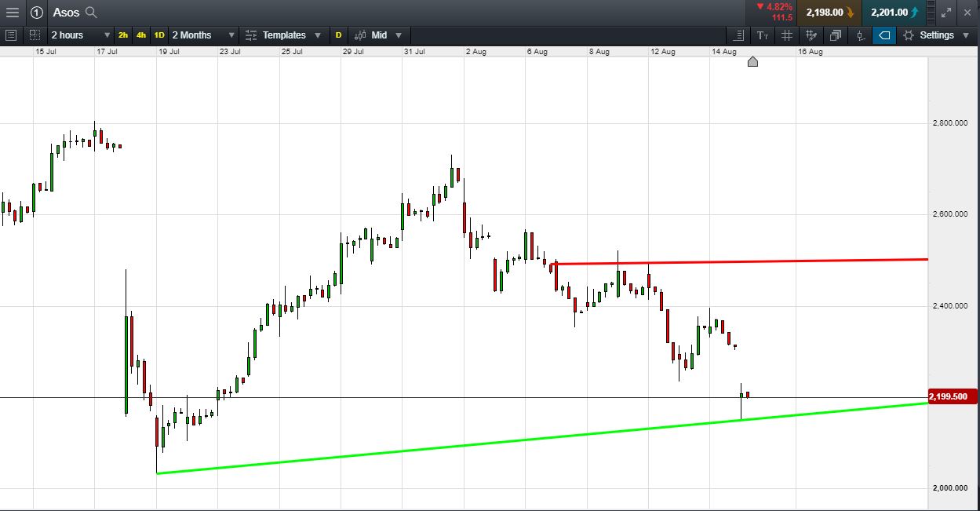
Task: Click the 4.82% price change indicator
Action: pyautogui.click(x=774, y=7)
